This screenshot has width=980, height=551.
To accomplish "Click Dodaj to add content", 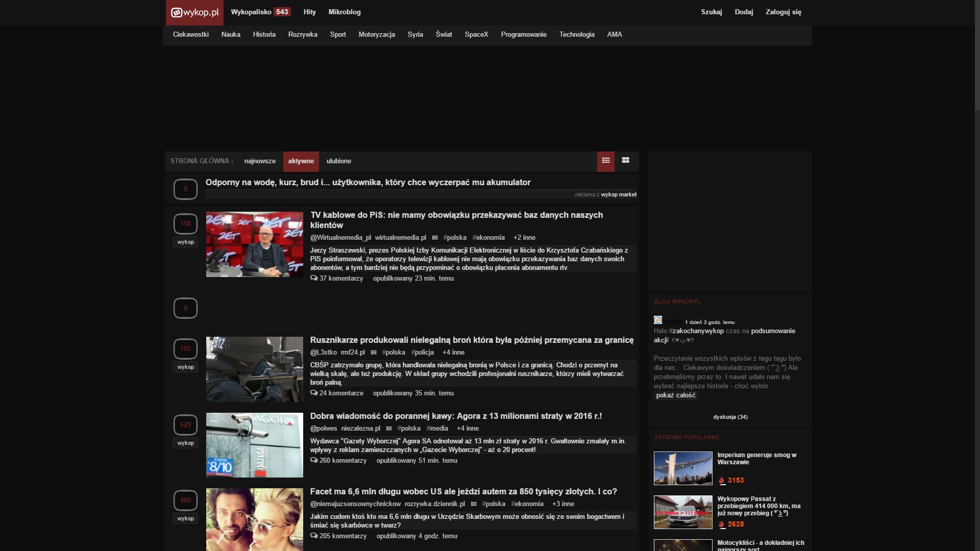I will point(744,12).
